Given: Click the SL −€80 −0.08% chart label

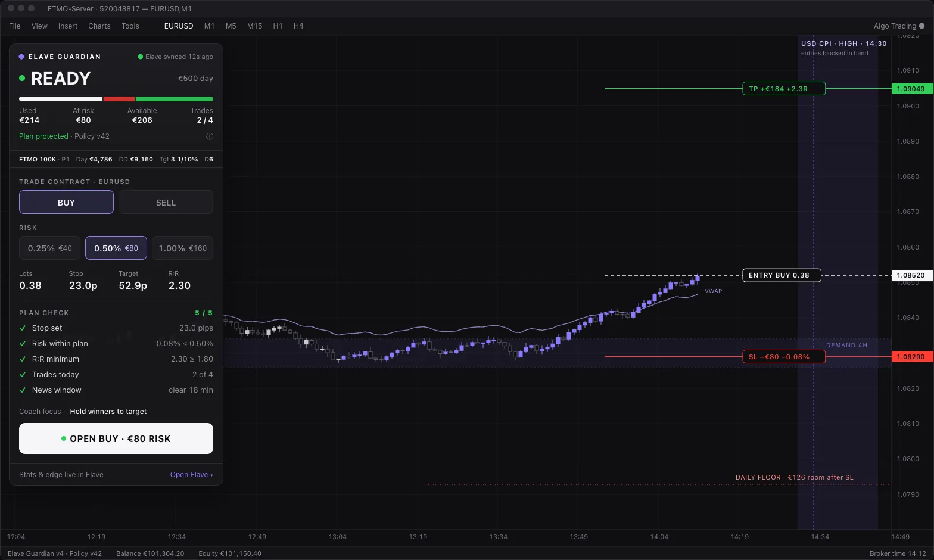Looking at the screenshot, I should [784, 357].
